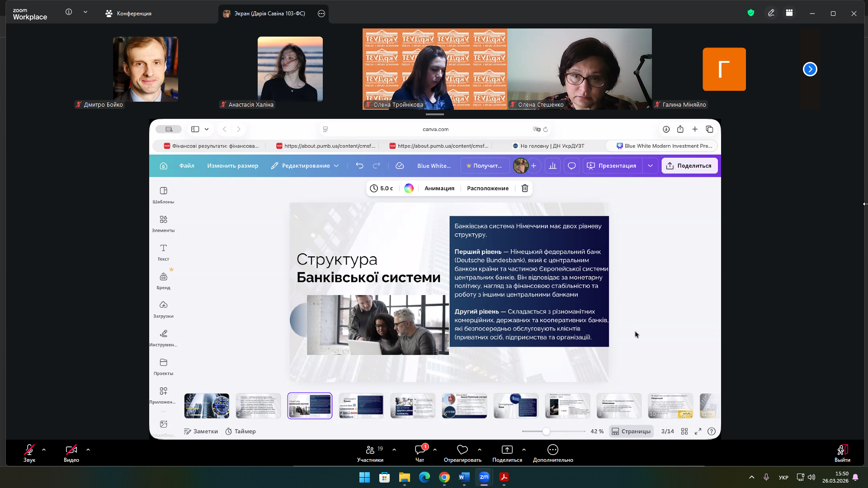The image size is (868, 488).
Task: Open shared screen more options ellipsis
Action: click(x=321, y=14)
